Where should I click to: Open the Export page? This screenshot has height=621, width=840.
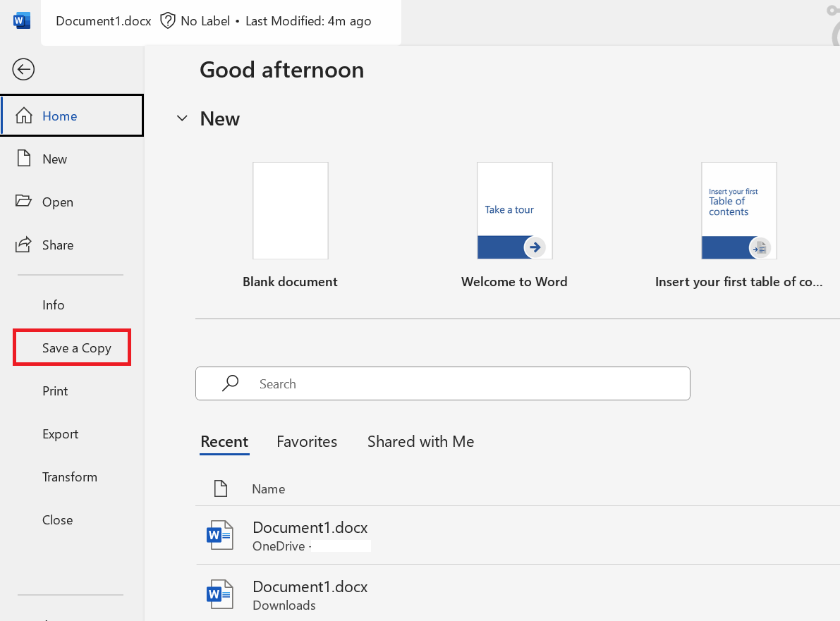(73, 434)
